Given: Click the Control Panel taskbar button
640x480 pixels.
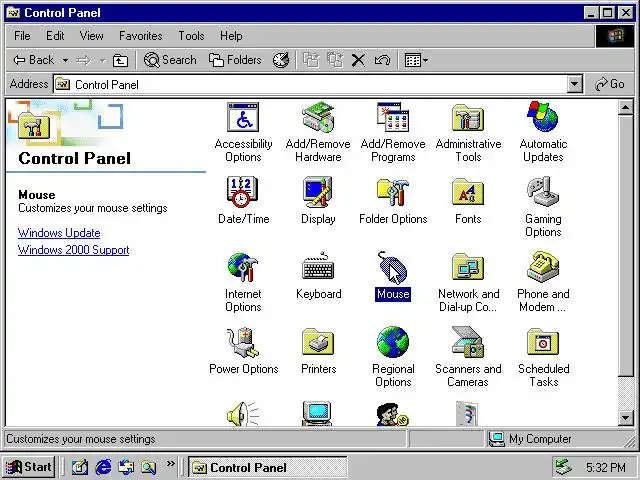Looking at the screenshot, I should click(268, 467).
